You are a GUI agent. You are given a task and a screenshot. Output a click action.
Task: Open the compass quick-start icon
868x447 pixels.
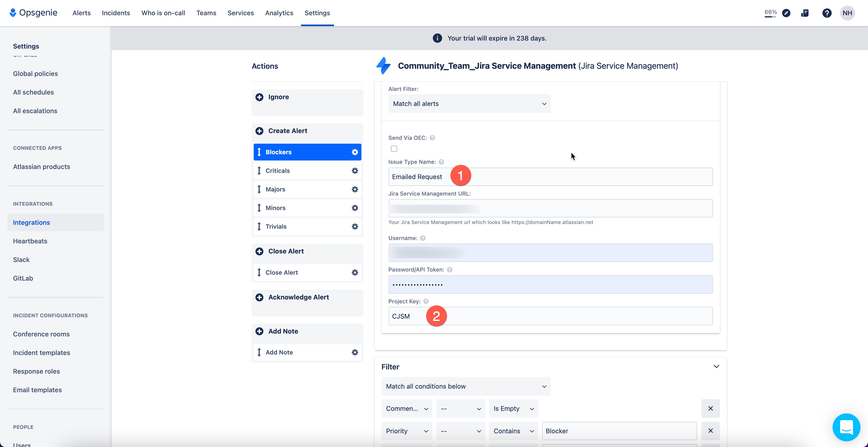(786, 13)
